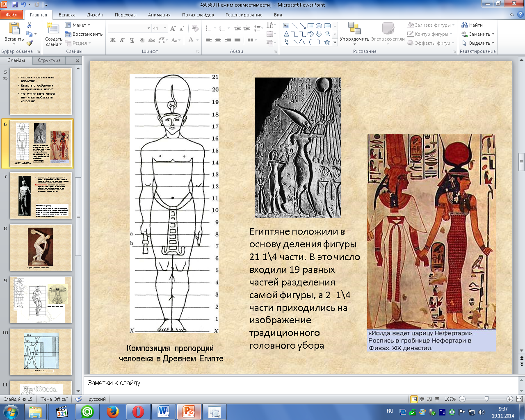The image size is (525, 420).
Task: Click the Copy icon in clipboard group
Action: 29,34
